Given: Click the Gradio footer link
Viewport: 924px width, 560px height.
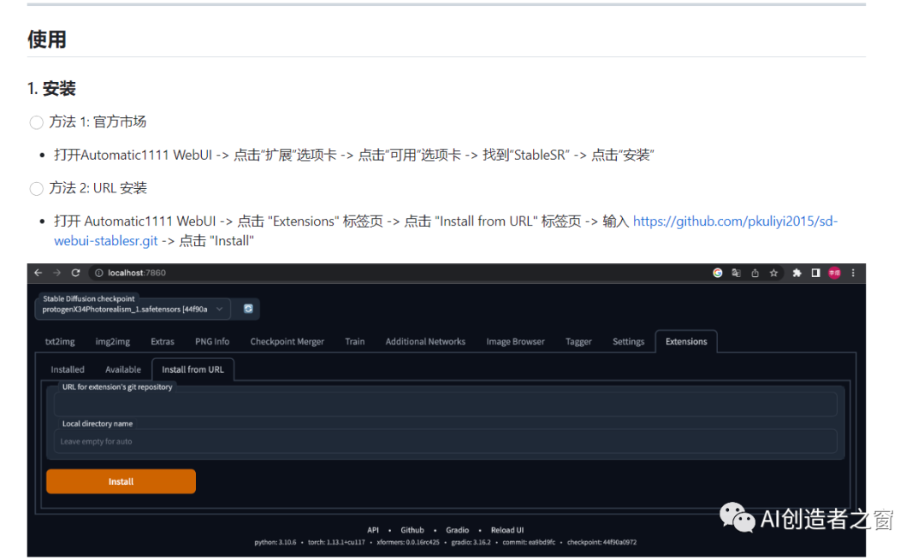Looking at the screenshot, I should pyautogui.click(x=457, y=530).
